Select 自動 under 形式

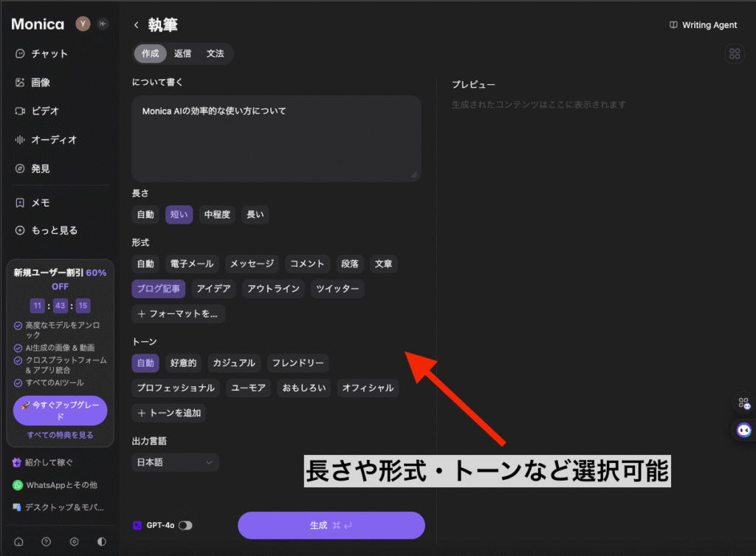tap(145, 264)
